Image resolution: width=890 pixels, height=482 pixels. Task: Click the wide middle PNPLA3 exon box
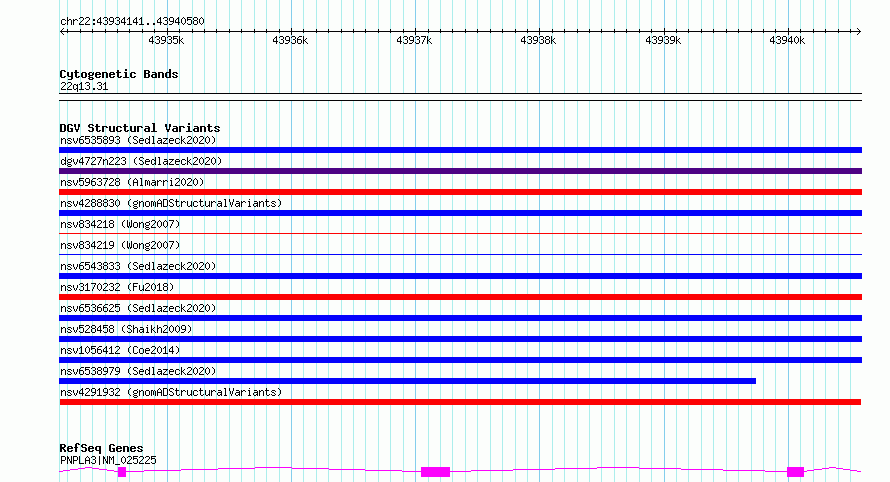(435, 472)
